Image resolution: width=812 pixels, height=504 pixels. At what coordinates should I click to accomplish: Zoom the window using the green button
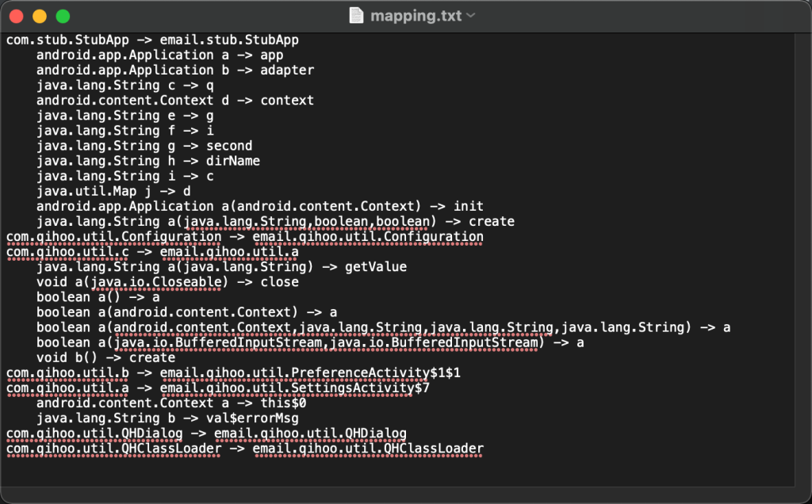click(63, 16)
